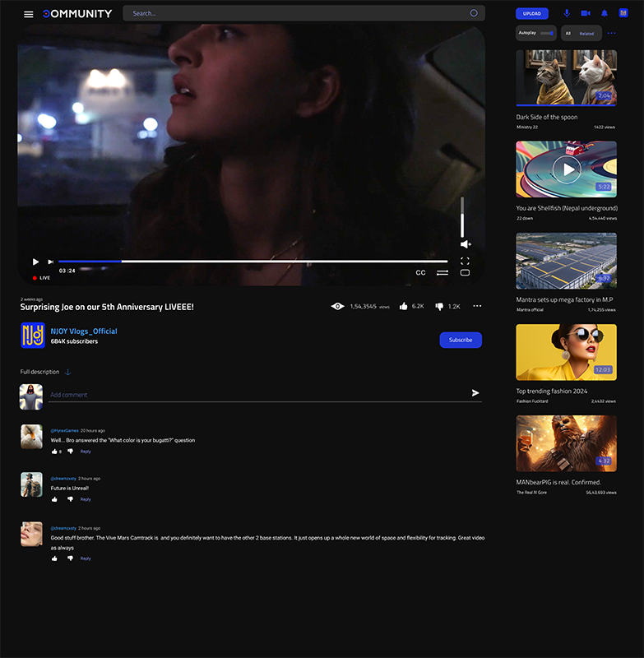Toggle closed captions CC
The width and height of the screenshot is (644, 658).
point(420,272)
